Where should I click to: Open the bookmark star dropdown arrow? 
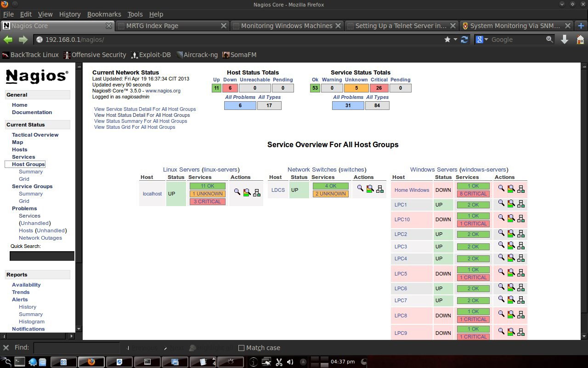point(456,40)
